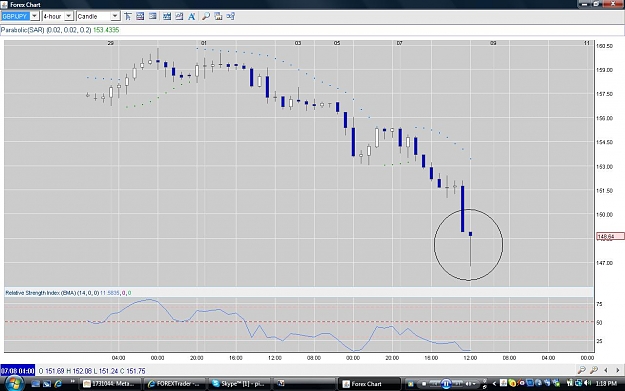Mute volume in taskbar media player
The width and height of the screenshot is (625, 391).
tap(468, 384)
